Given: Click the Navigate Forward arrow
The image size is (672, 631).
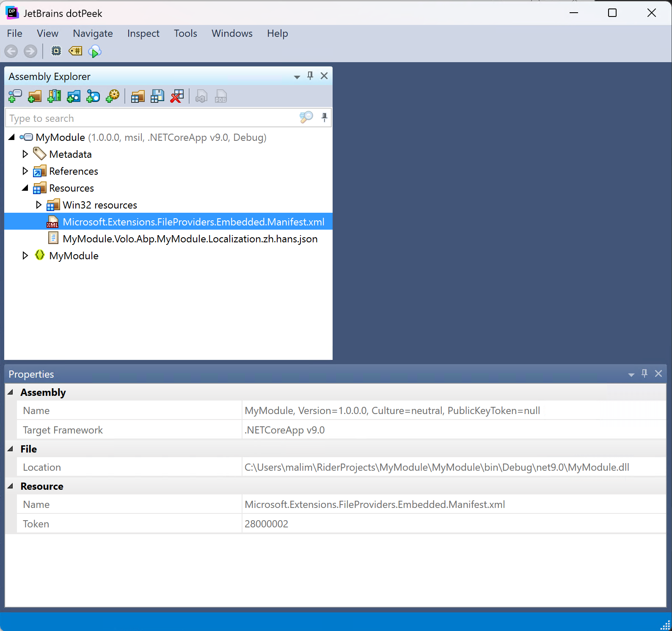Looking at the screenshot, I should 30,52.
